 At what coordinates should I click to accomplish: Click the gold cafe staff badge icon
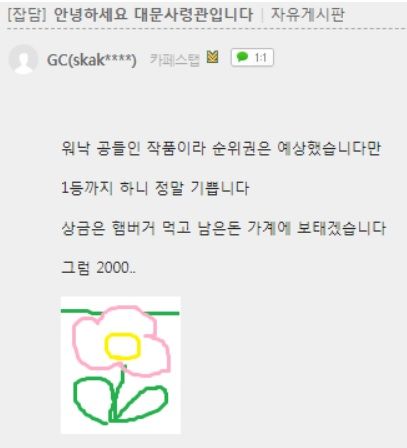tap(213, 57)
